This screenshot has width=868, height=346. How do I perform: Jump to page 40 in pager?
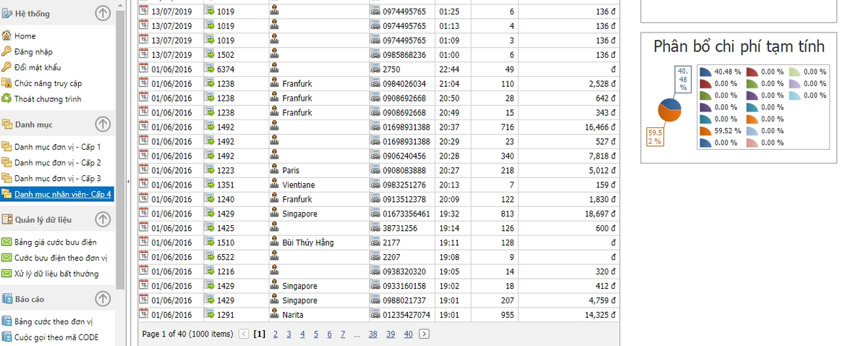tap(408, 334)
